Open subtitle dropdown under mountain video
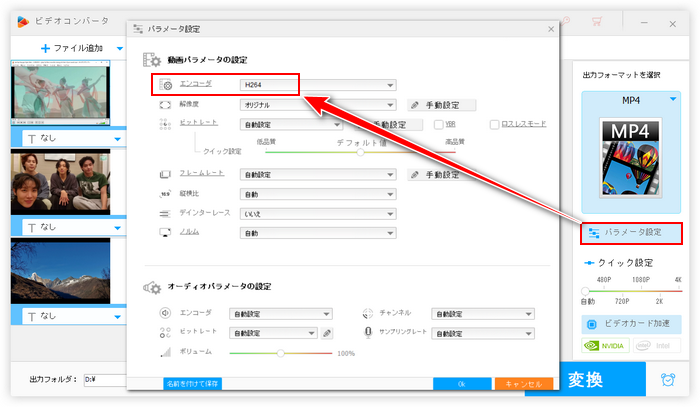Screen dimensions: 700x407 point(117,317)
